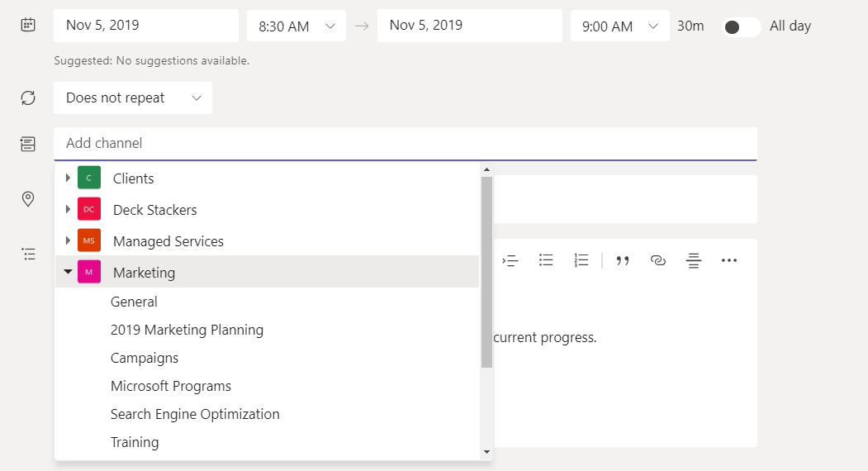
Task: Select the 2019 Marketing Planning channel
Action: pos(187,331)
